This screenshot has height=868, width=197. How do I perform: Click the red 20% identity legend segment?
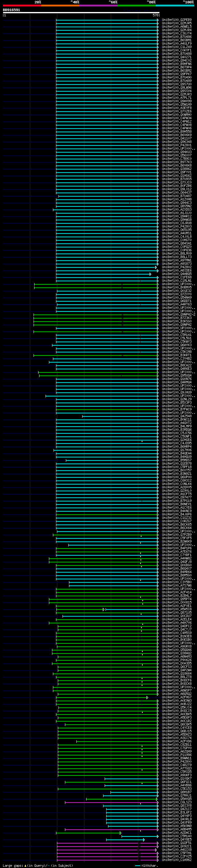click(22, 6)
